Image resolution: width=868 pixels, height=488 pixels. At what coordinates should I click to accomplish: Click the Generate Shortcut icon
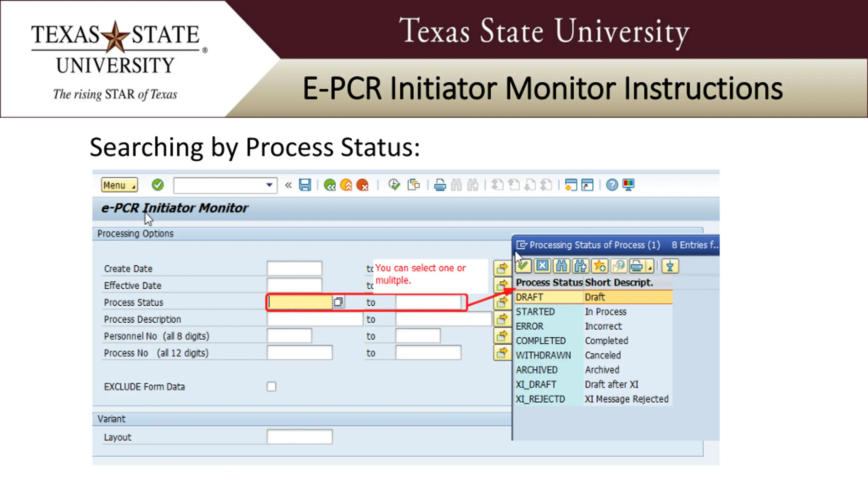[587, 185]
